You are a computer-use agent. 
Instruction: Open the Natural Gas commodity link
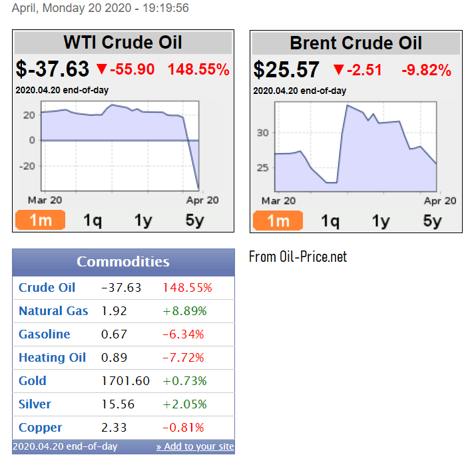[53, 311]
